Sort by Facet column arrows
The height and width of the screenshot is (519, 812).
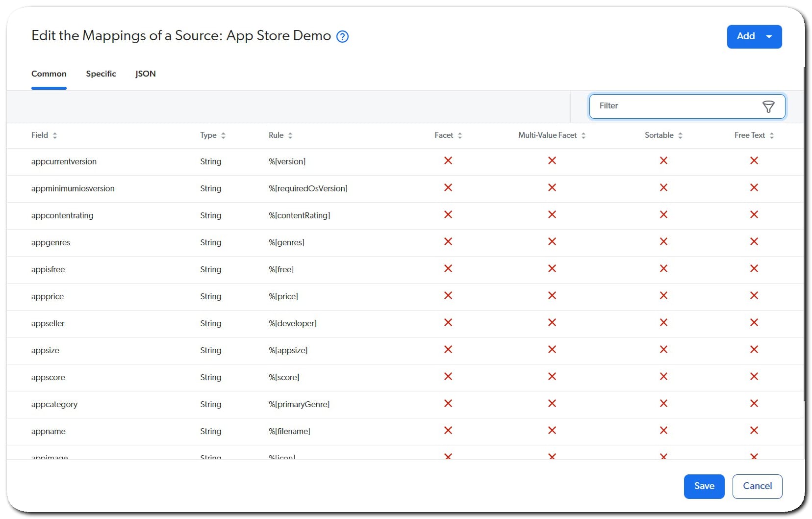(460, 135)
